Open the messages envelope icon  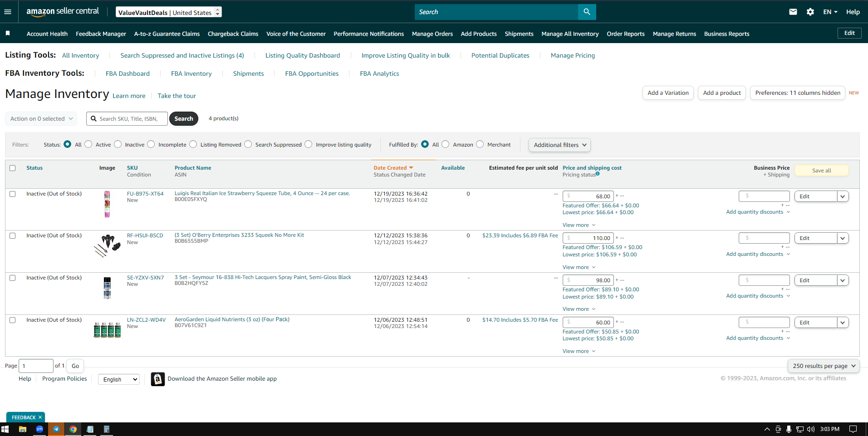point(793,12)
